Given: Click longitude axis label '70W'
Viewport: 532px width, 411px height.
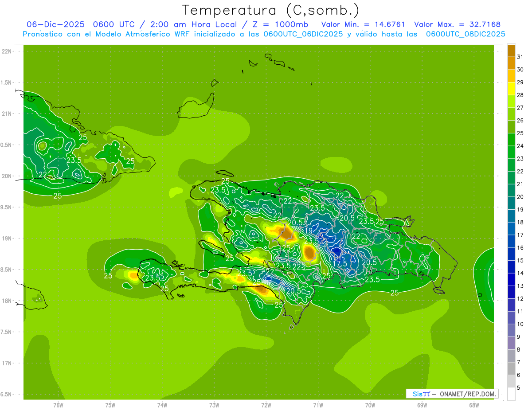Looking at the screenshot, I should pos(370,405).
